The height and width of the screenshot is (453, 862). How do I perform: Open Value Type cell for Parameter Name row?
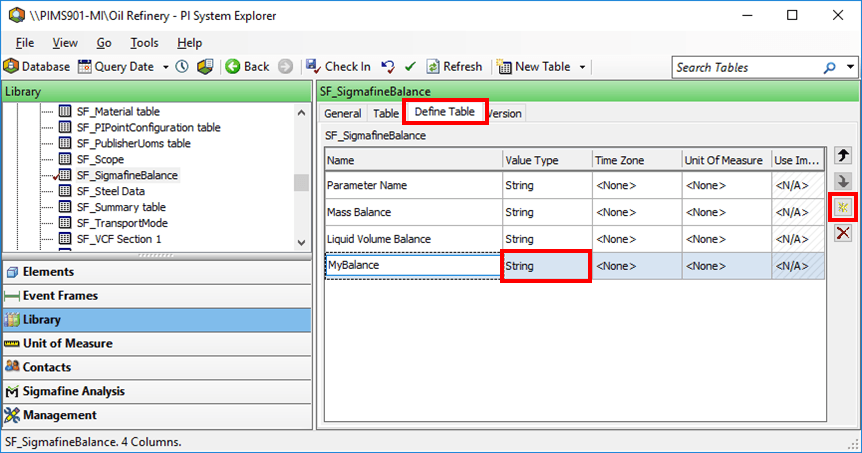(x=548, y=185)
